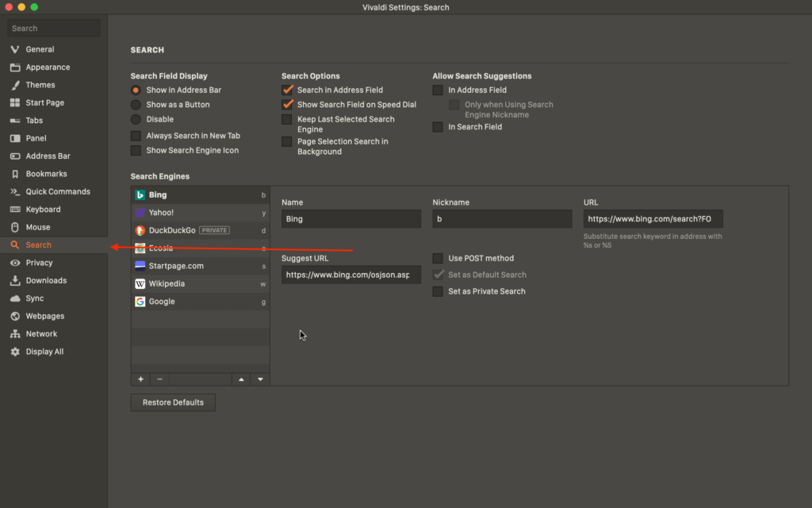The image size is (812, 508).
Task: Click the Start Page grid icon
Action: (15, 102)
